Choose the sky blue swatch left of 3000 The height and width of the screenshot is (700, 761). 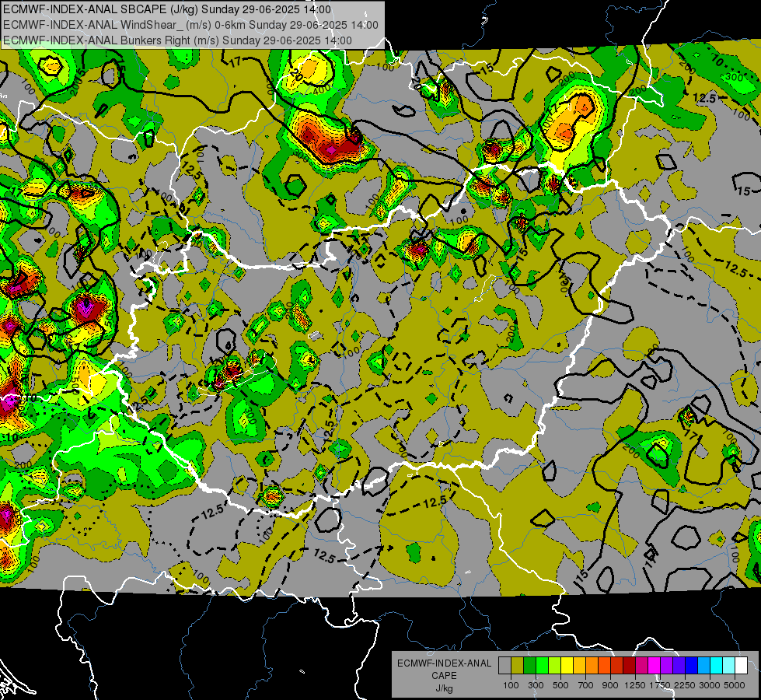703,666
